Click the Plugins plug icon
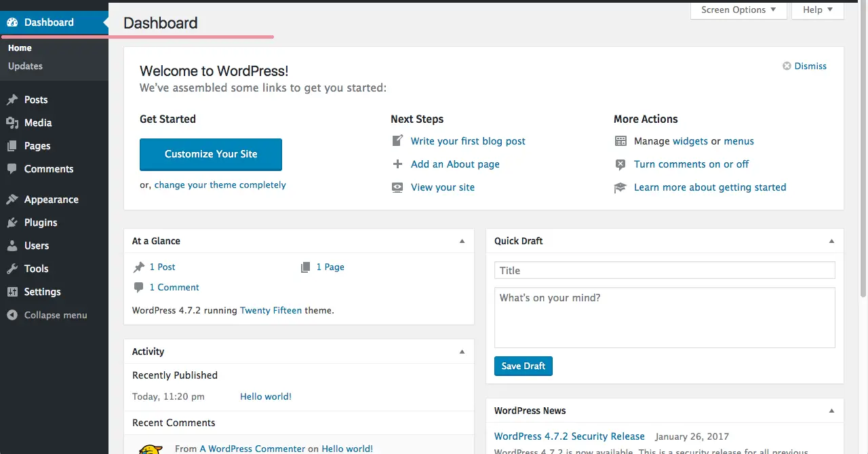The width and height of the screenshot is (868, 454). (x=12, y=223)
